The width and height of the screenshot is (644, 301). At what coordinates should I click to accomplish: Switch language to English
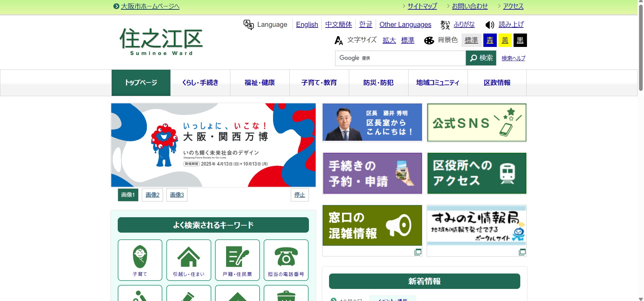click(307, 24)
